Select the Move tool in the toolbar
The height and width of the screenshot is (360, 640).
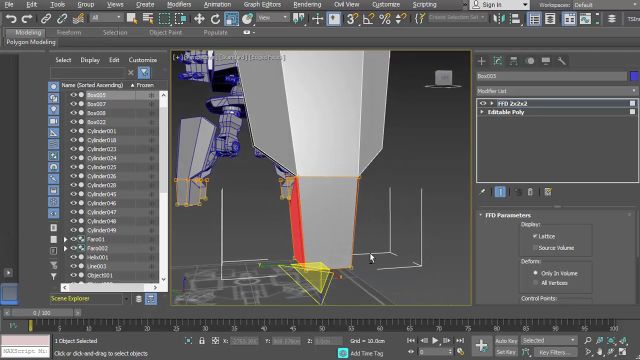(199, 19)
